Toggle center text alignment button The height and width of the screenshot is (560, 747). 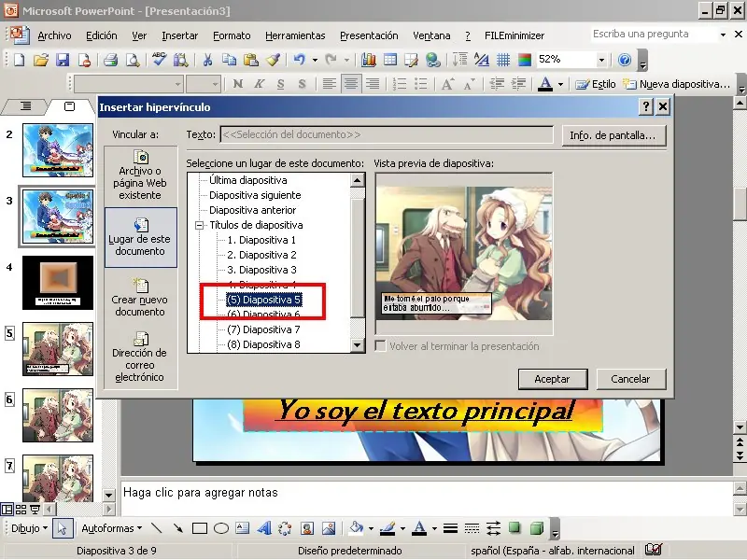pyautogui.click(x=351, y=84)
